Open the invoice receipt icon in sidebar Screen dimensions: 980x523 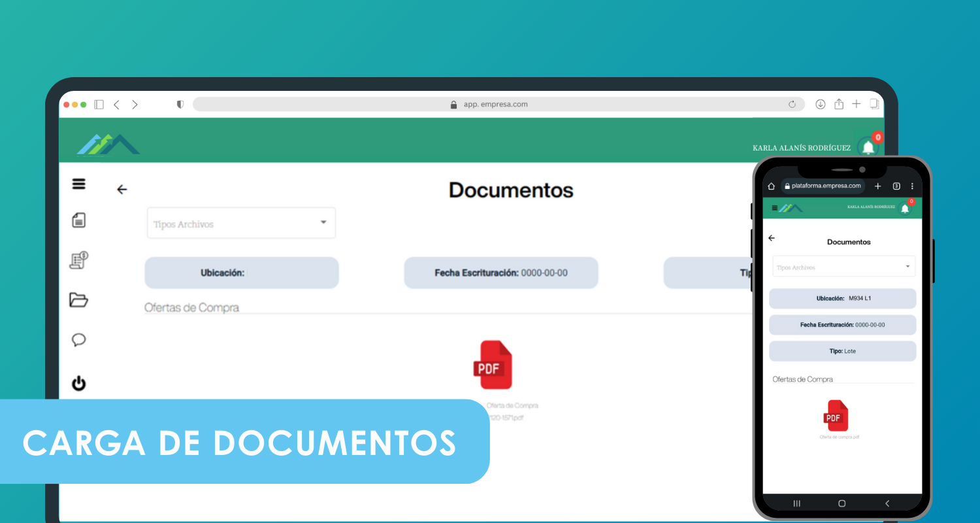click(x=79, y=260)
